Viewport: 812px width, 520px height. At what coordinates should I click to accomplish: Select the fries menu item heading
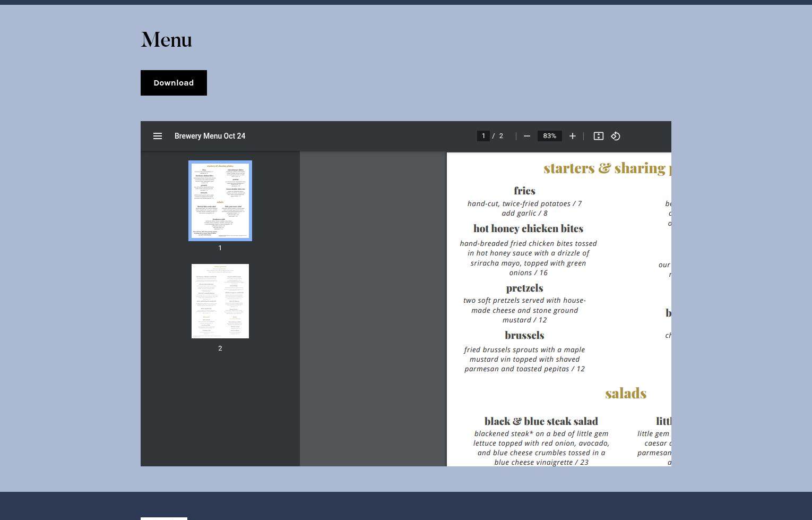[524, 191]
